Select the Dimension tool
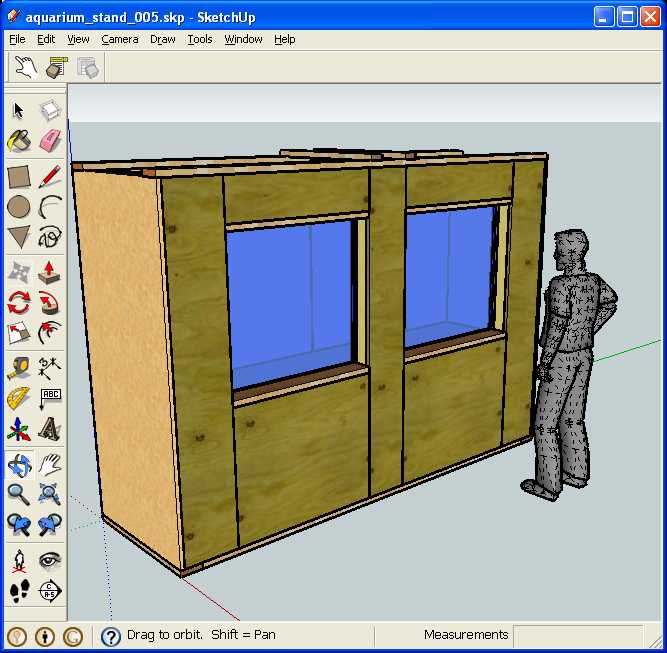 tap(50, 368)
